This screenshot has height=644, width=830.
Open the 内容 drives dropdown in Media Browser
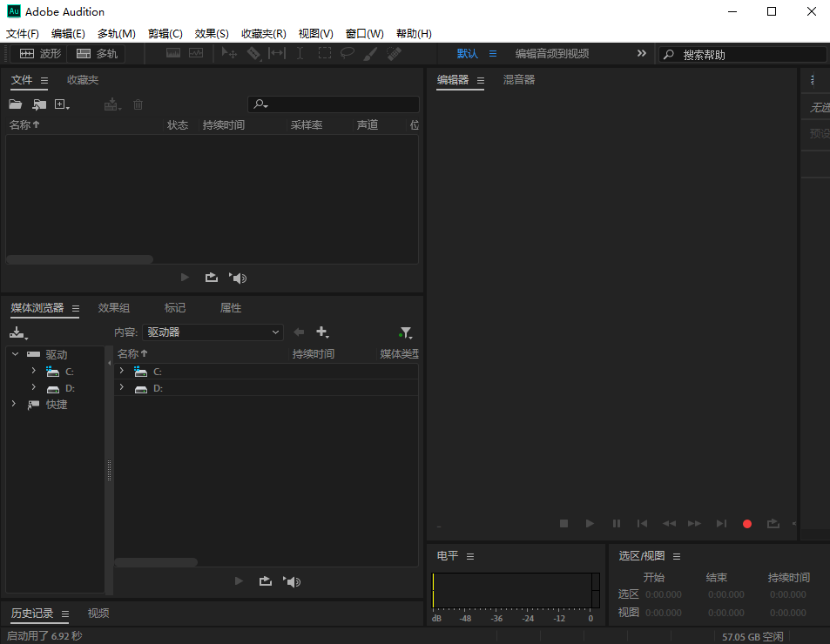(x=213, y=332)
